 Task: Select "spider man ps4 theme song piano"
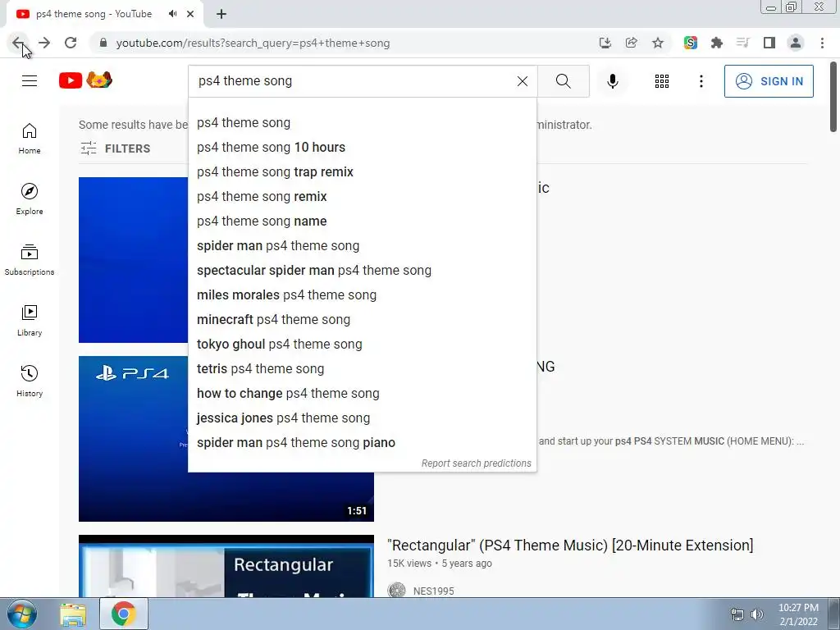click(x=362, y=443)
